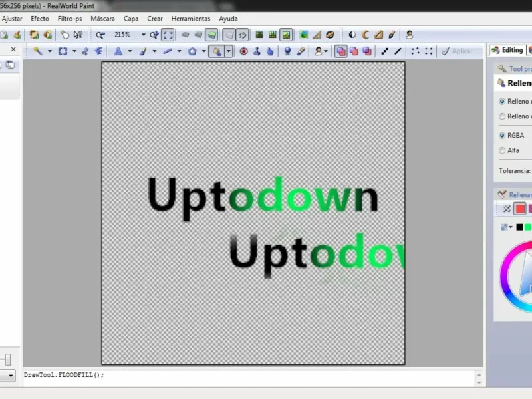532x399 pixels.
Task: Select the magic wand tool
Action: click(38, 51)
